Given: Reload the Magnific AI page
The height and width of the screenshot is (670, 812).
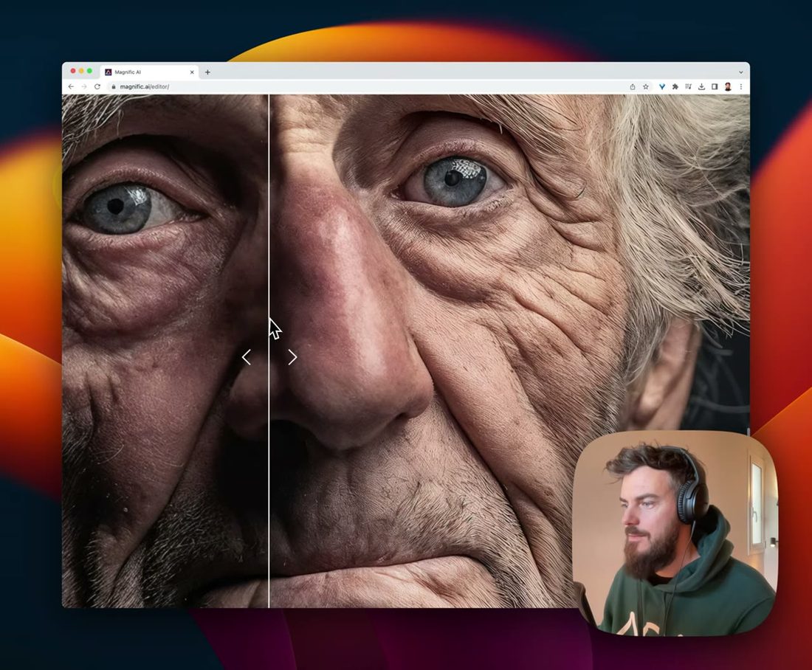Looking at the screenshot, I should coord(97,87).
